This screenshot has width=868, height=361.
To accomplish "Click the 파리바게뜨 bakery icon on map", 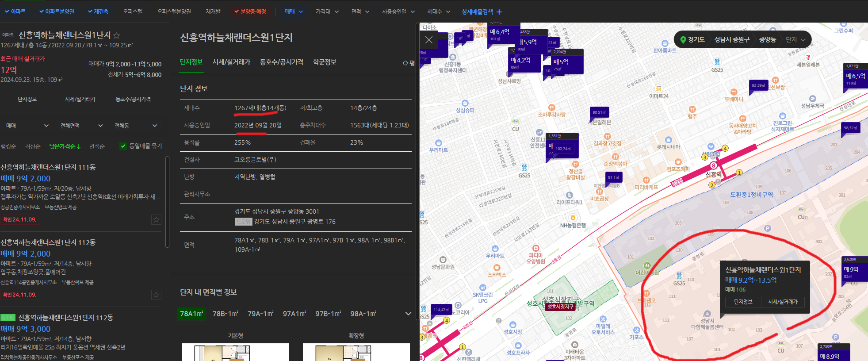I will click(x=646, y=180).
